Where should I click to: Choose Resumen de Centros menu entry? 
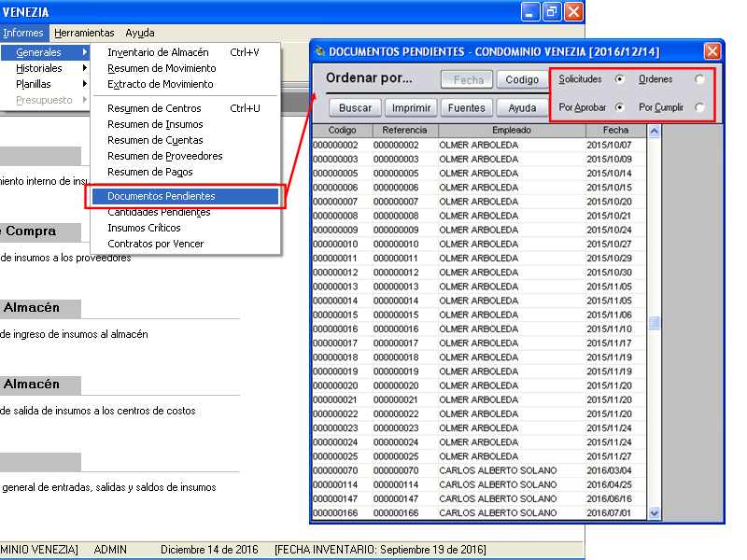185,108
